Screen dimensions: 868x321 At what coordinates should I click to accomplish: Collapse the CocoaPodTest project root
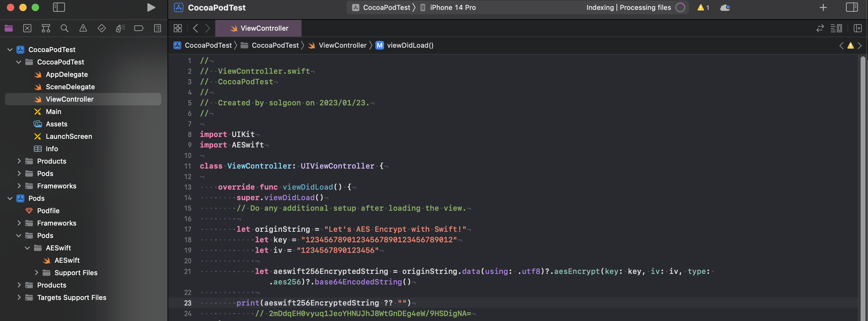pos(10,50)
